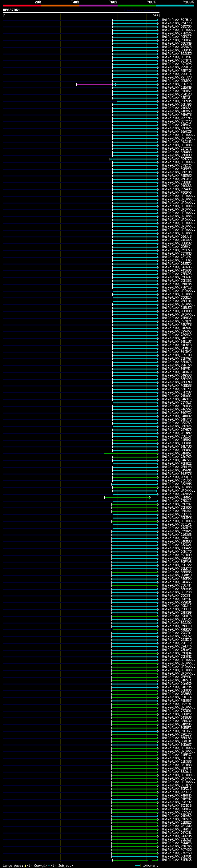Select hit label UniRef100_P43686-2

(179, 267)
